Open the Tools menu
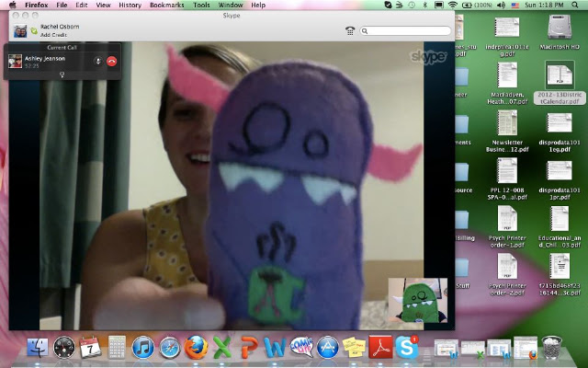 201,5
